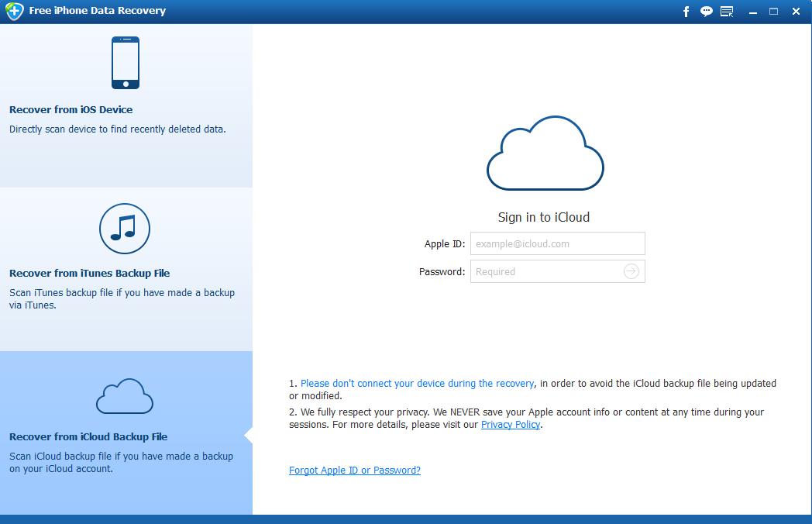Image resolution: width=812 pixels, height=524 pixels.
Task: Click into the Password input field
Action: click(x=546, y=271)
